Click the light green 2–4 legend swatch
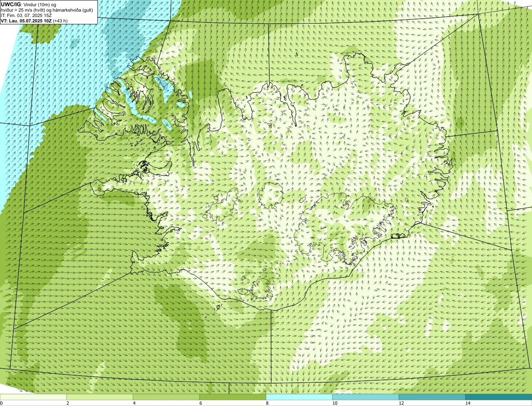Screen dimensions: 532x406 pyautogui.click(x=100, y=397)
